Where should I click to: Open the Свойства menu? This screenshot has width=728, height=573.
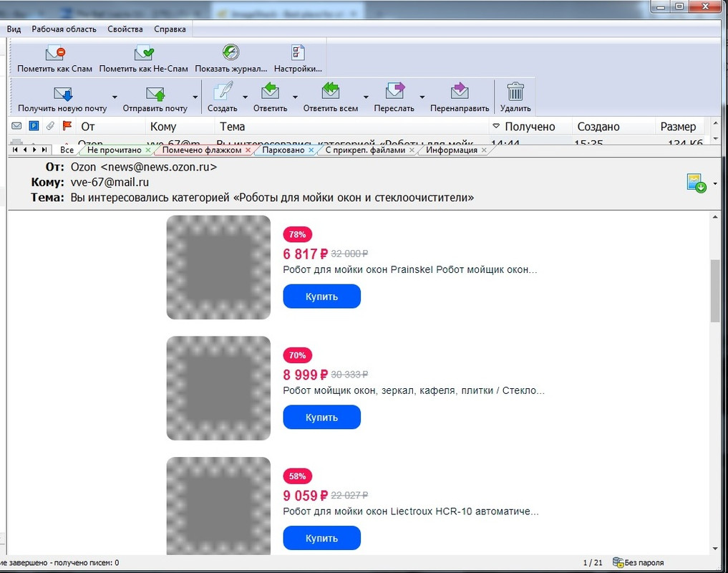coord(125,29)
